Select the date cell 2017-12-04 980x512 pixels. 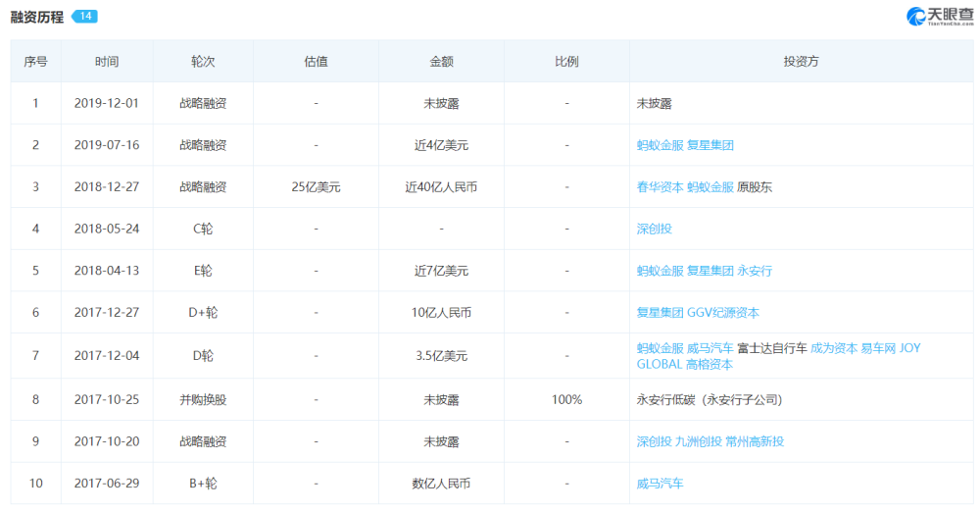[107, 356]
